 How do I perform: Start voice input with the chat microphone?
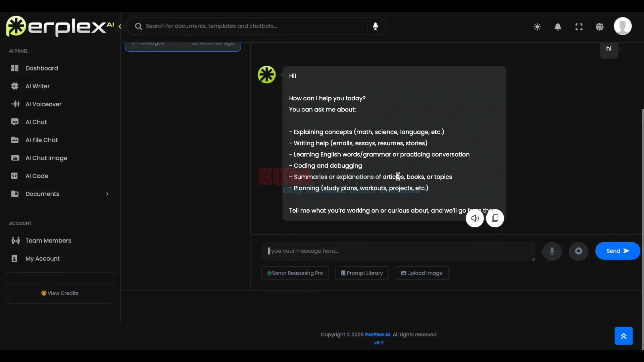[x=552, y=251]
